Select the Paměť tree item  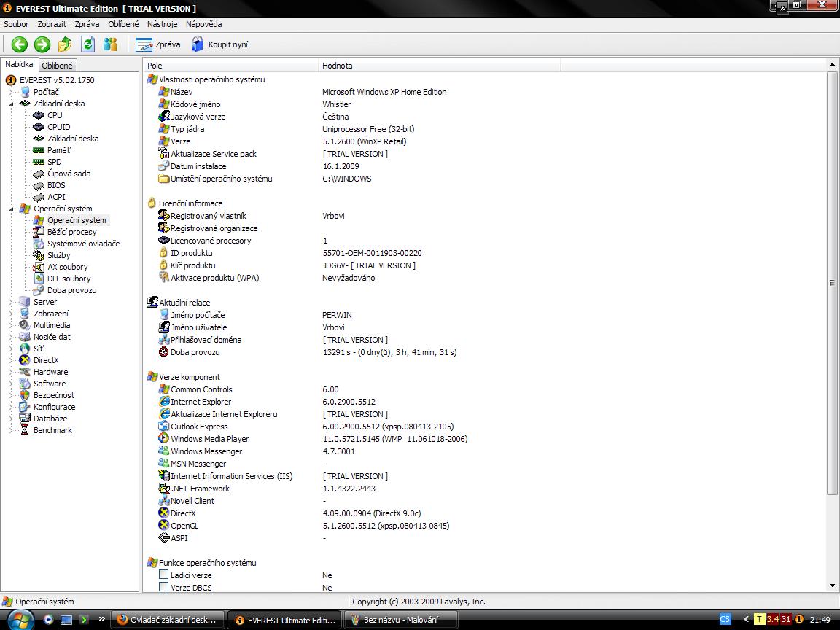pos(59,150)
